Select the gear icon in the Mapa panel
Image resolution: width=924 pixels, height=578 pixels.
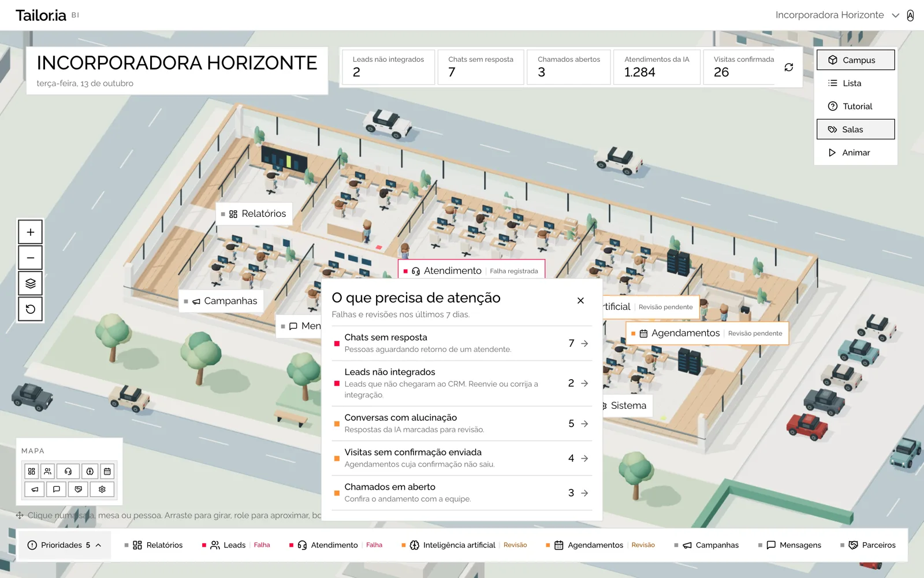click(102, 489)
